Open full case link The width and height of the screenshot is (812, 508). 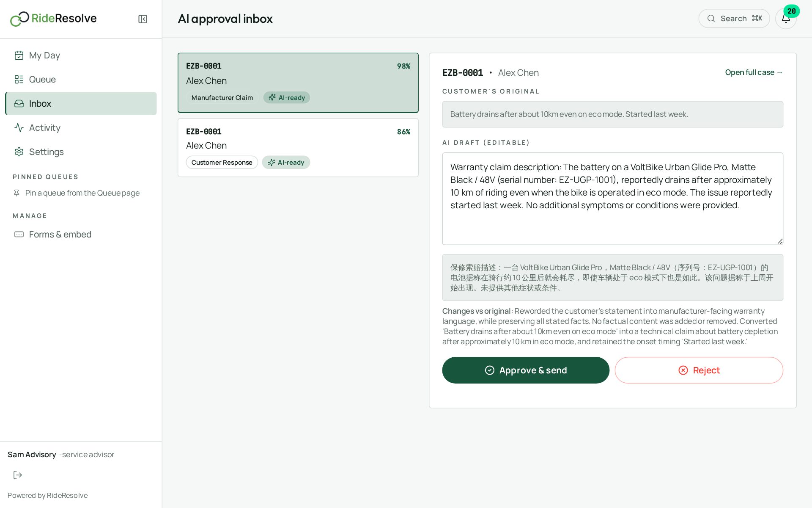[x=754, y=72]
